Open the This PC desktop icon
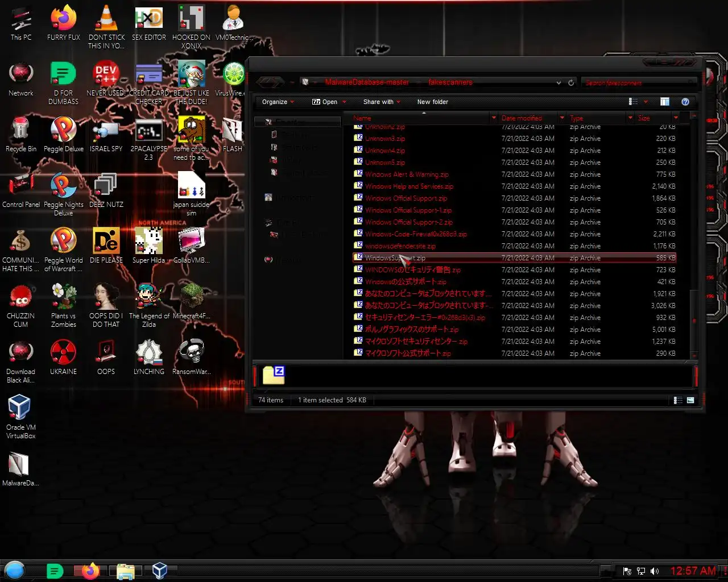 [x=21, y=24]
